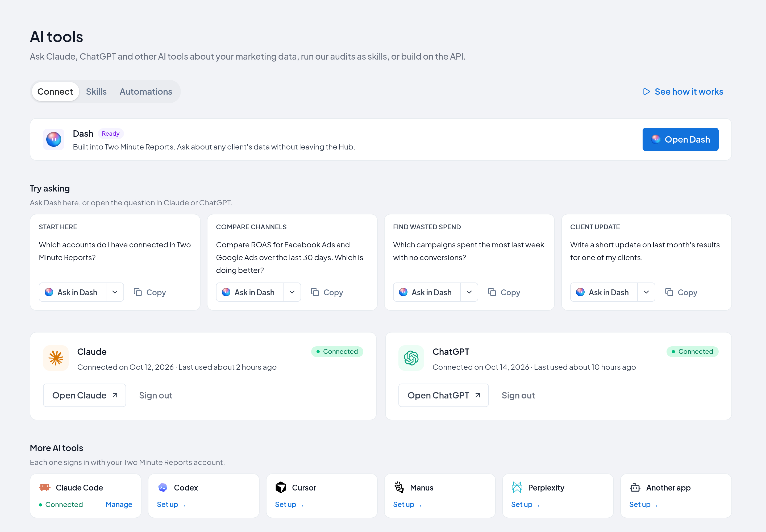The height and width of the screenshot is (532, 766).
Task: Sign out of ChatGPT
Action: tap(518, 395)
